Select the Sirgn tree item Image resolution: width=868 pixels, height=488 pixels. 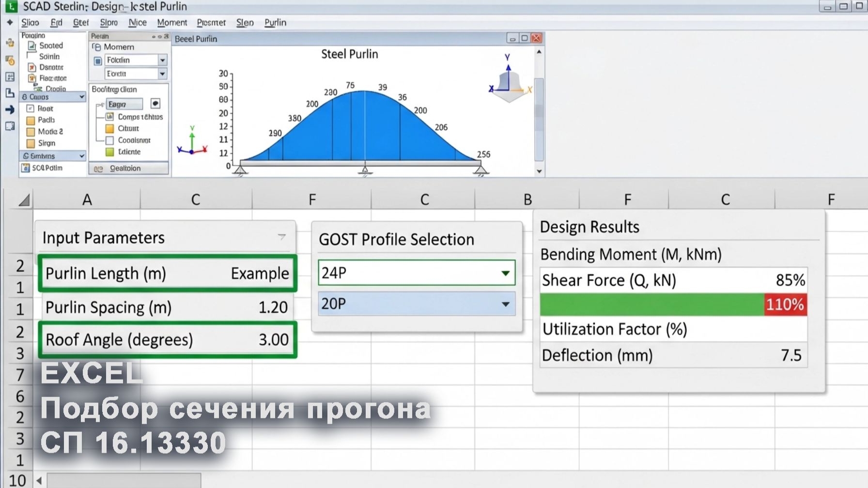pos(46,143)
